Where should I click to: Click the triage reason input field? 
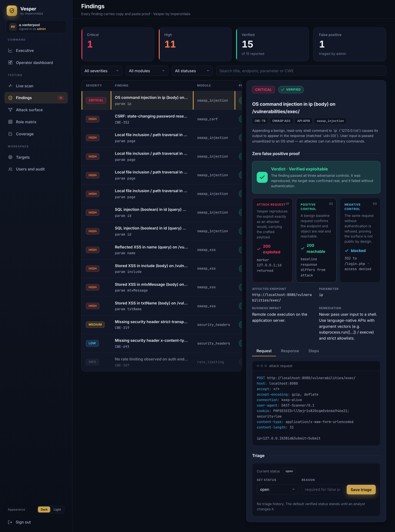click(x=322, y=489)
